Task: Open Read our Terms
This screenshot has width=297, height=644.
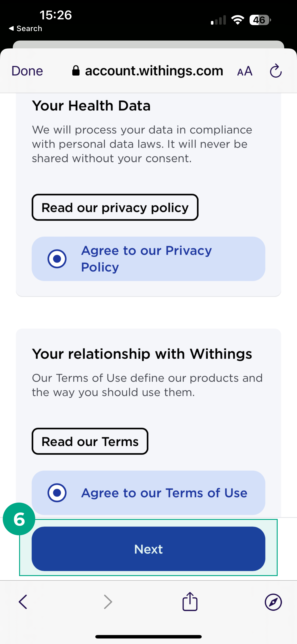Action: (x=90, y=441)
